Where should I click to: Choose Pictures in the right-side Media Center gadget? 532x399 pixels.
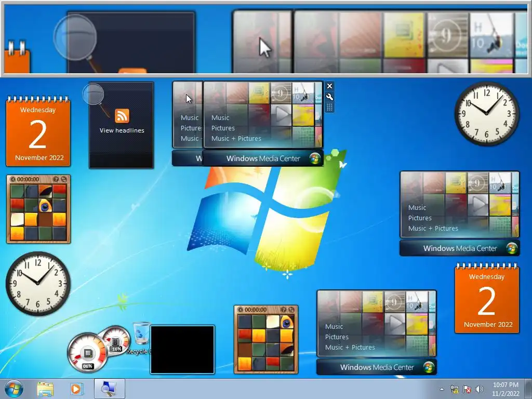[420, 218]
